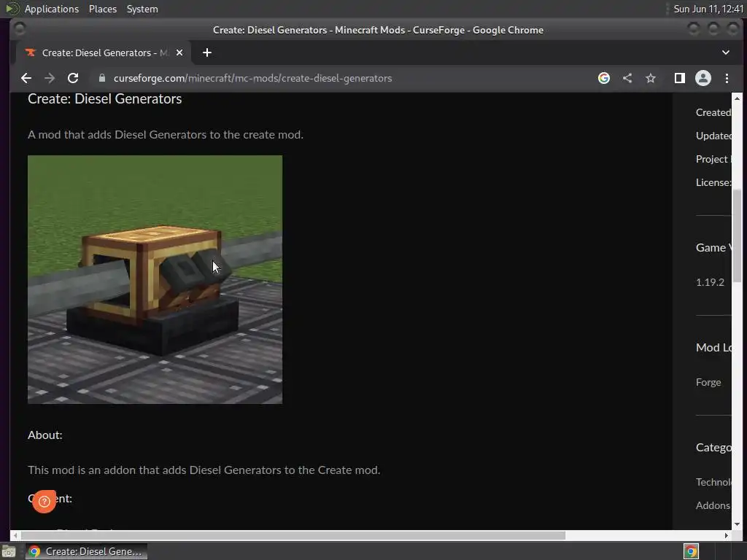Click the License: label in sidebar
This screenshot has width=747, height=560.
point(713,182)
